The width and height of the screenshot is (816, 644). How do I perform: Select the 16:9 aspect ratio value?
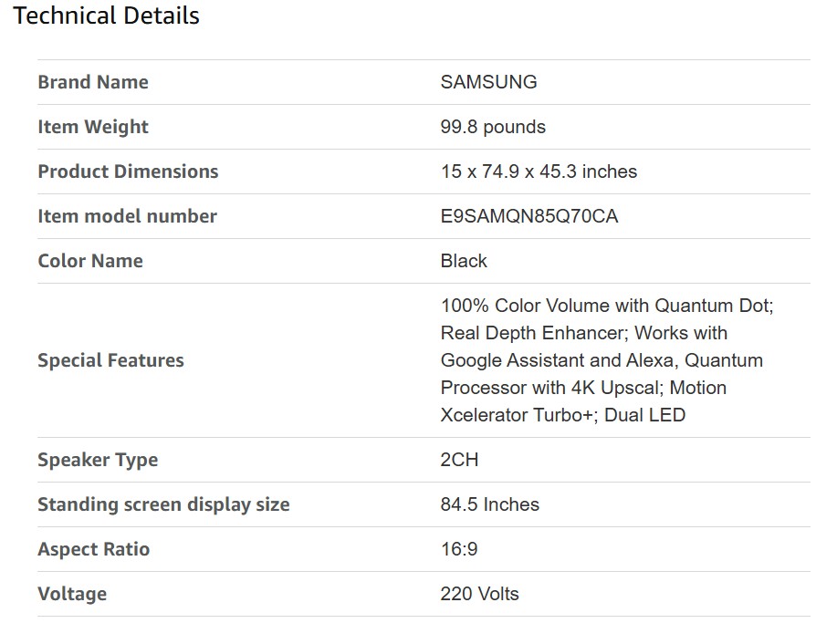(459, 549)
